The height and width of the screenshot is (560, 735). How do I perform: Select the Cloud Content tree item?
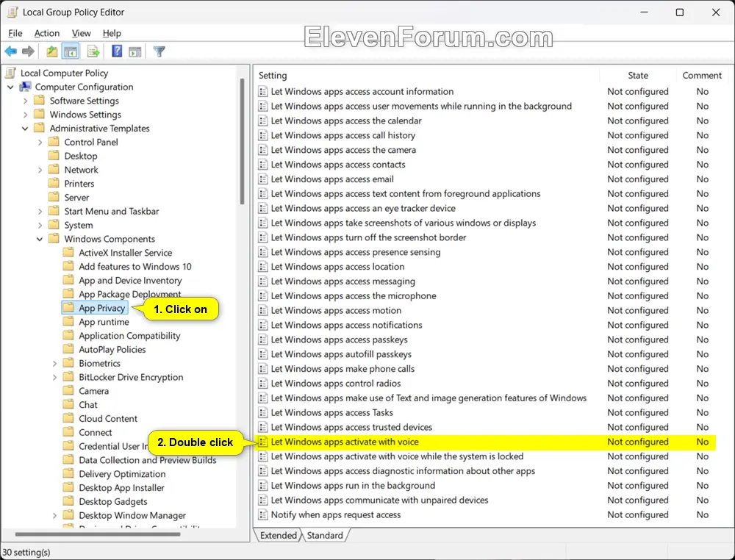[x=108, y=418]
